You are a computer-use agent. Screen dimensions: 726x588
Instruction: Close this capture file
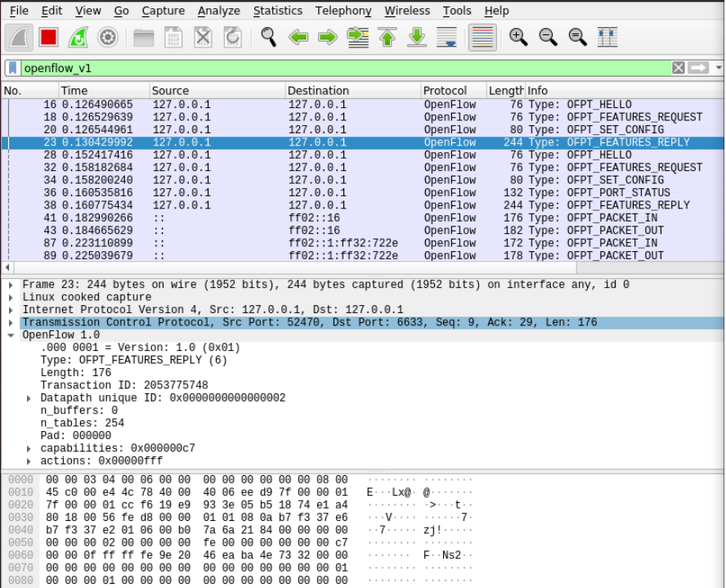tap(203, 37)
